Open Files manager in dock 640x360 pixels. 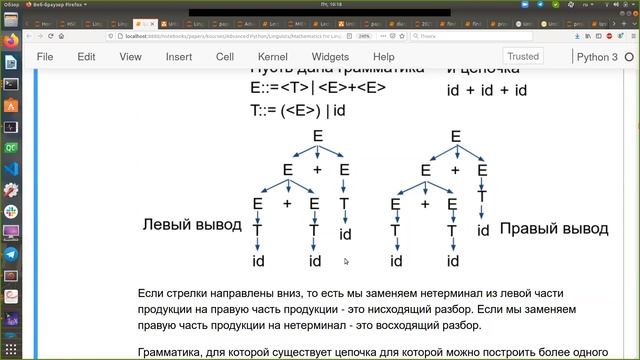[x=11, y=20]
